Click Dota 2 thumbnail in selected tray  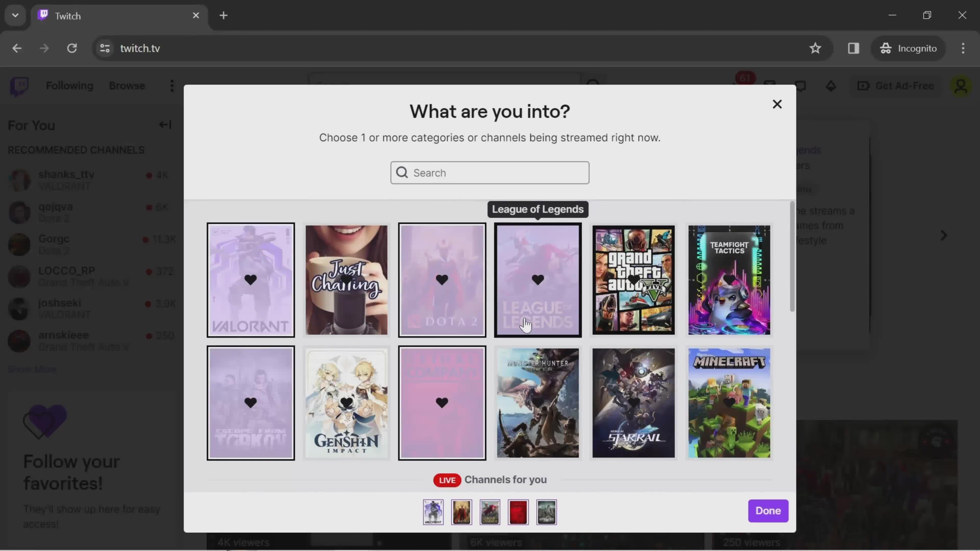(x=461, y=512)
